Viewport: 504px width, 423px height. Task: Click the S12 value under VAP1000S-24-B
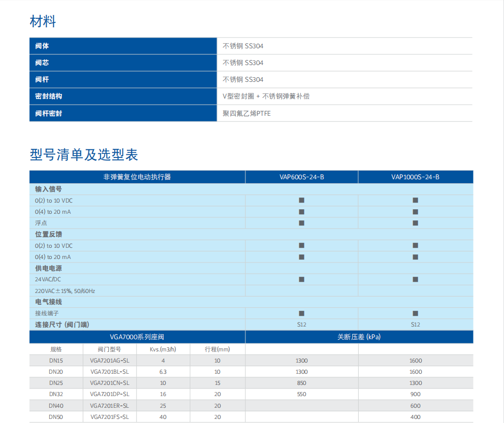415,324
